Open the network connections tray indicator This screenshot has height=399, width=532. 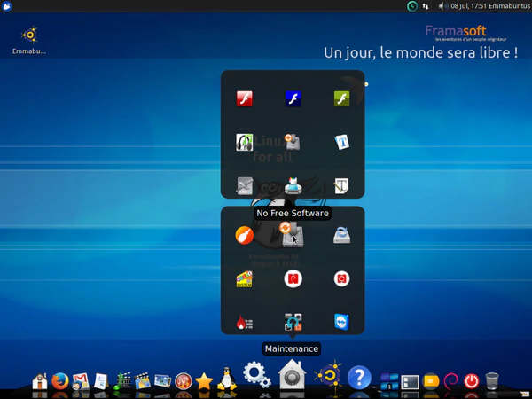point(426,6)
